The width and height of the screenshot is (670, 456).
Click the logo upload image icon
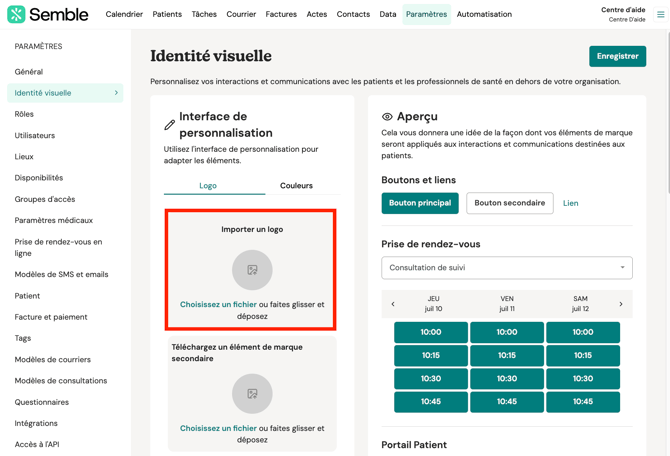(252, 270)
